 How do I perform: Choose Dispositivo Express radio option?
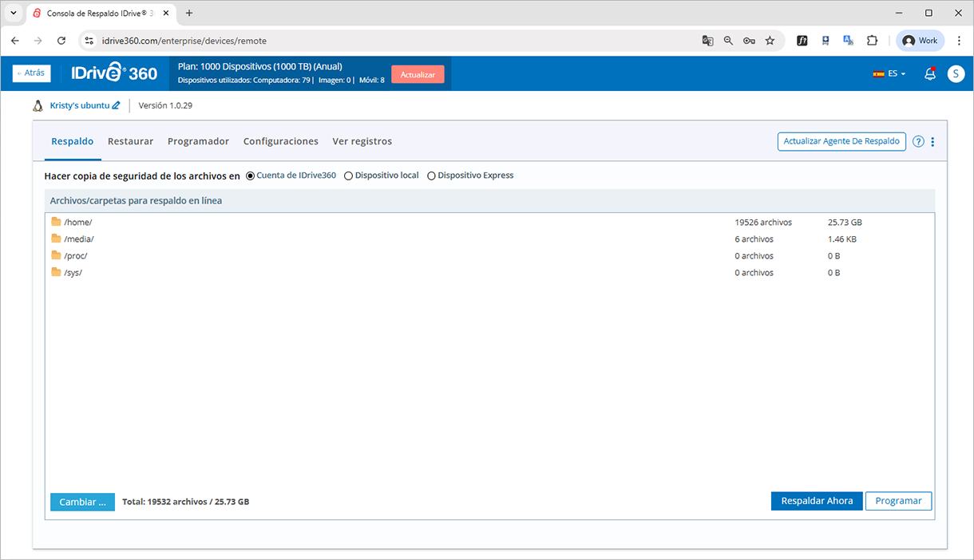coord(431,175)
